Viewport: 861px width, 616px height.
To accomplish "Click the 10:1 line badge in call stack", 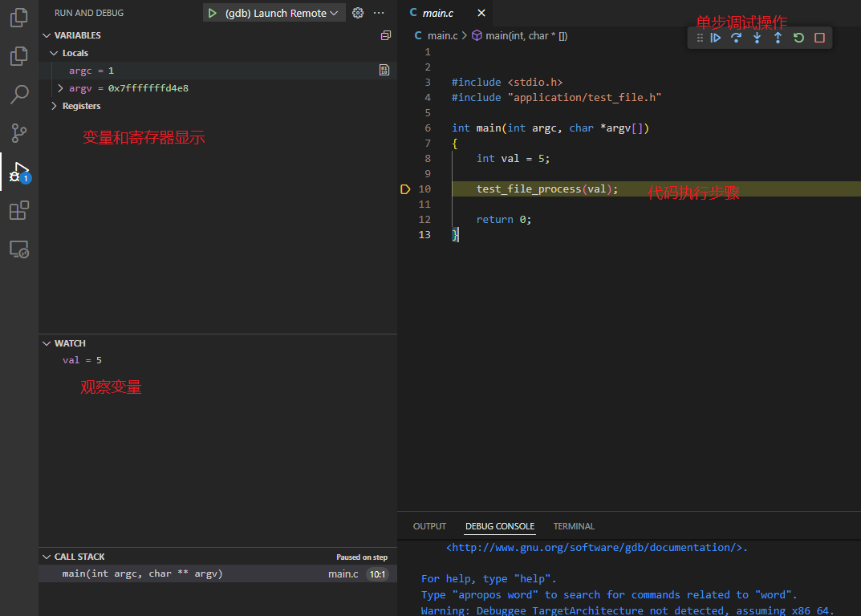I will [x=377, y=574].
